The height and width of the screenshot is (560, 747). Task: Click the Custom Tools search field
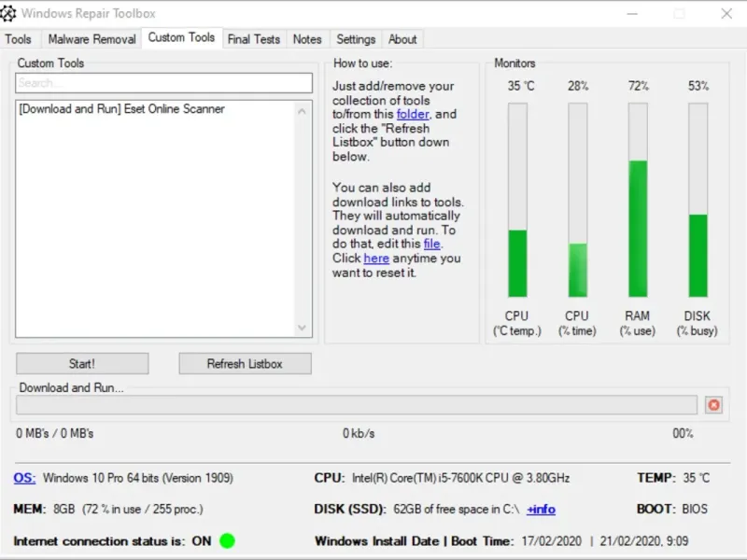(164, 83)
